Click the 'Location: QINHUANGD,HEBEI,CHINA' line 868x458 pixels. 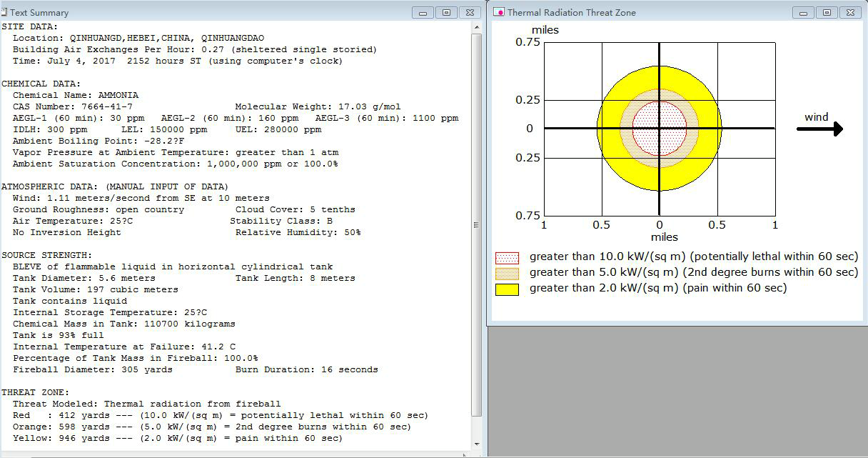pyautogui.click(x=138, y=38)
